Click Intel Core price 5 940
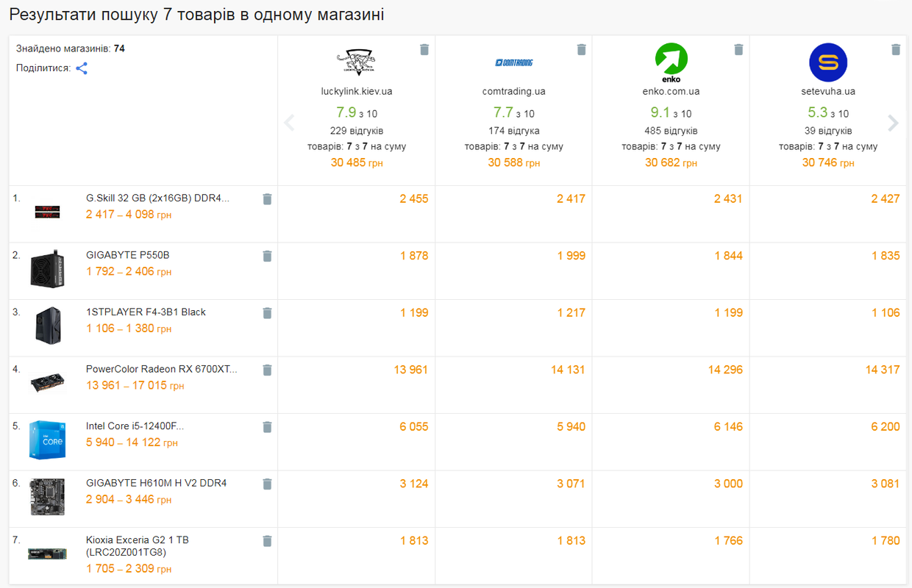Image resolution: width=912 pixels, height=588 pixels. [x=571, y=426]
